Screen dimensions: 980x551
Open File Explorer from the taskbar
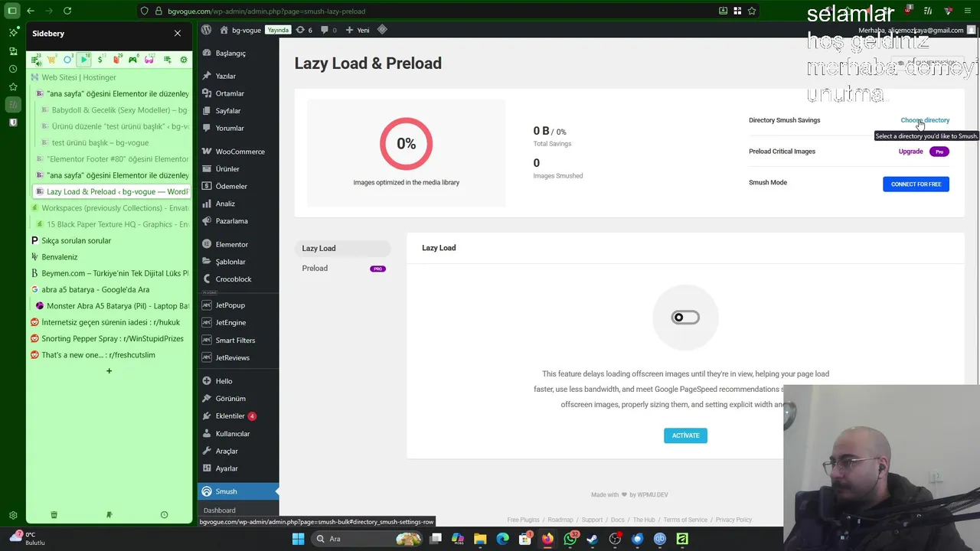click(x=480, y=539)
